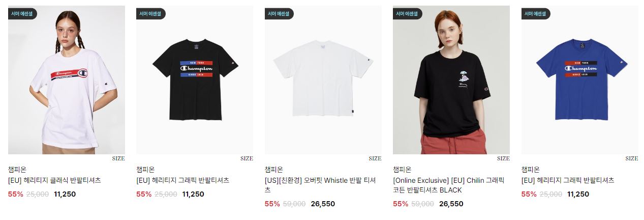644x220 pixels.
Task: Show SIZE options for the Chilin tee
Action: coord(503,158)
